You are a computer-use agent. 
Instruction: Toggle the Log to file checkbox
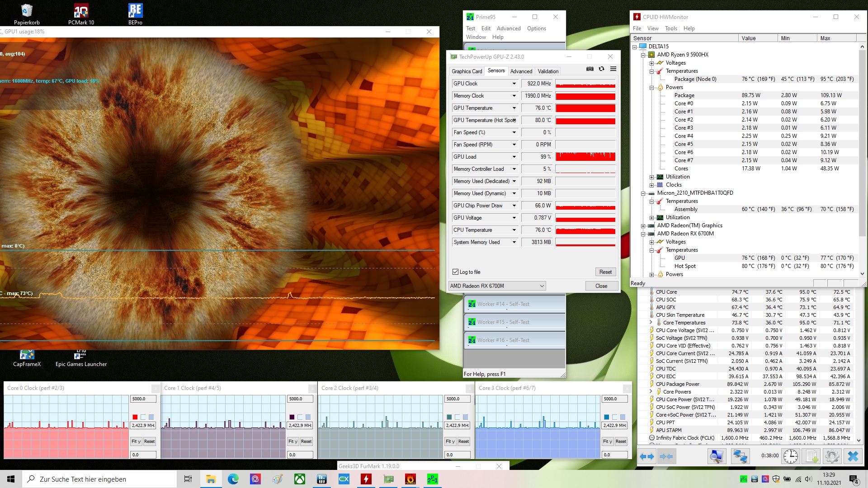(x=456, y=272)
